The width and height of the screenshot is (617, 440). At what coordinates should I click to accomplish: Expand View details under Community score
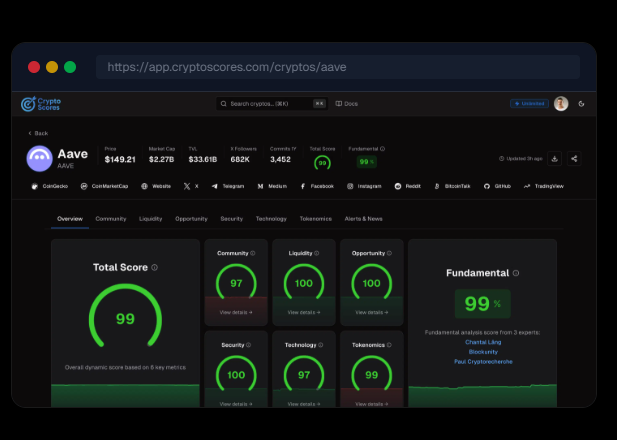(236, 312)
